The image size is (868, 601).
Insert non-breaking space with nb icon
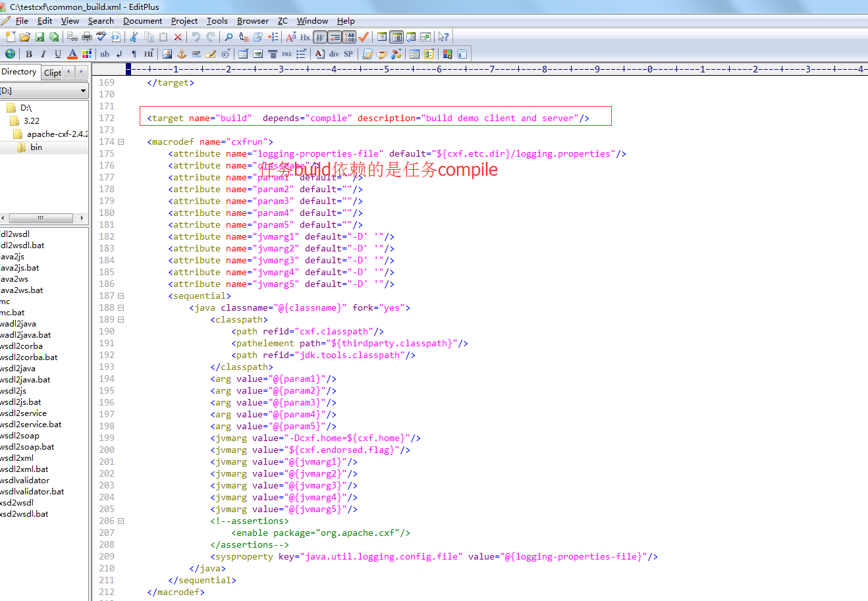(x=105, y=54)
